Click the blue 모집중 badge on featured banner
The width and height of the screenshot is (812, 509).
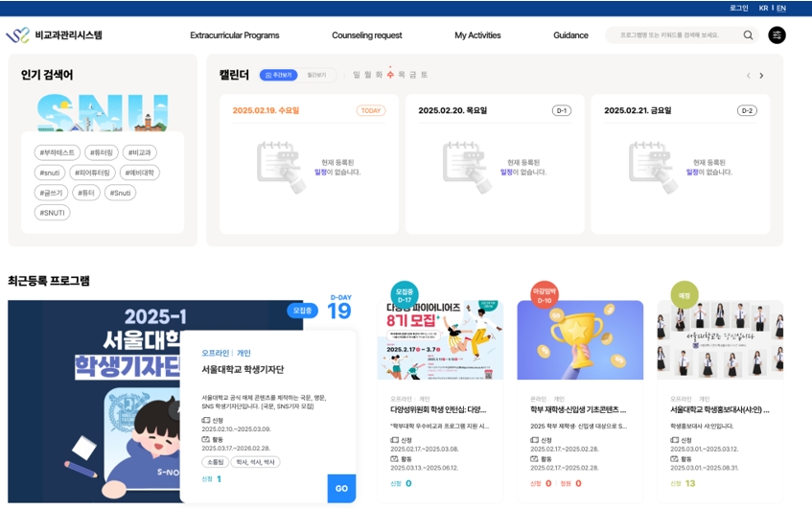pyautogui.click(x=302, y=311)
